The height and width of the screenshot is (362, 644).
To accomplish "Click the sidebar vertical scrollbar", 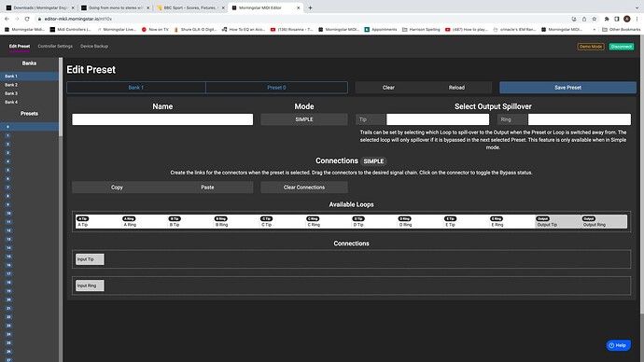I will pos(61,97).
